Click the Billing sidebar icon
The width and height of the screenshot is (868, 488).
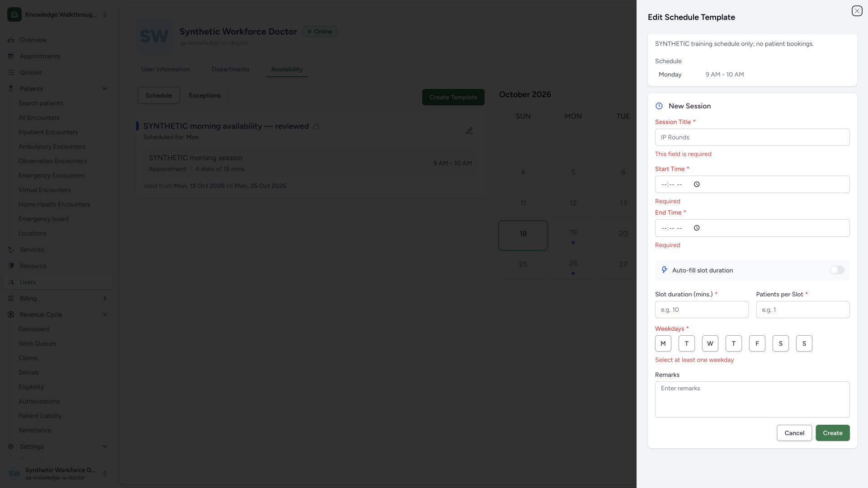coord(11,298)
